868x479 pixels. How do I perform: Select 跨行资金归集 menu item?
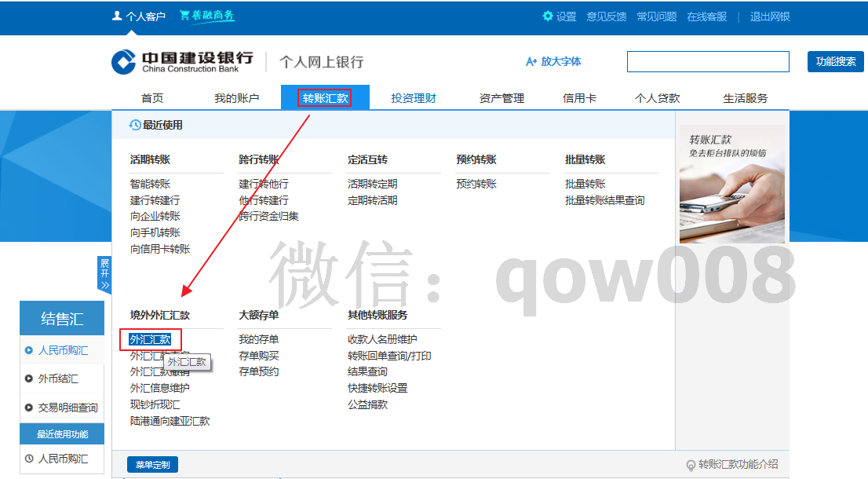click(x=268, y=217)
